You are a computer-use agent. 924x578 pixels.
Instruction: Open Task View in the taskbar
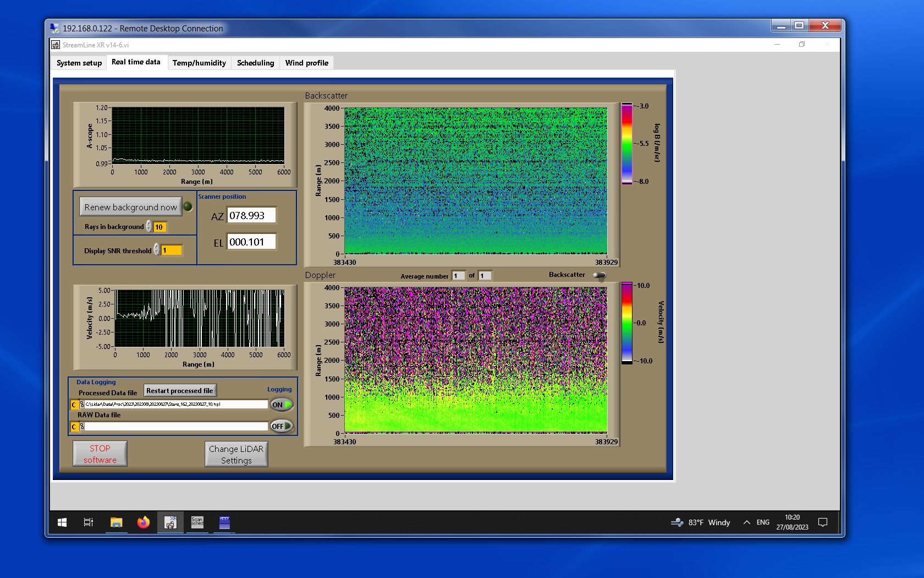[88, 522]
